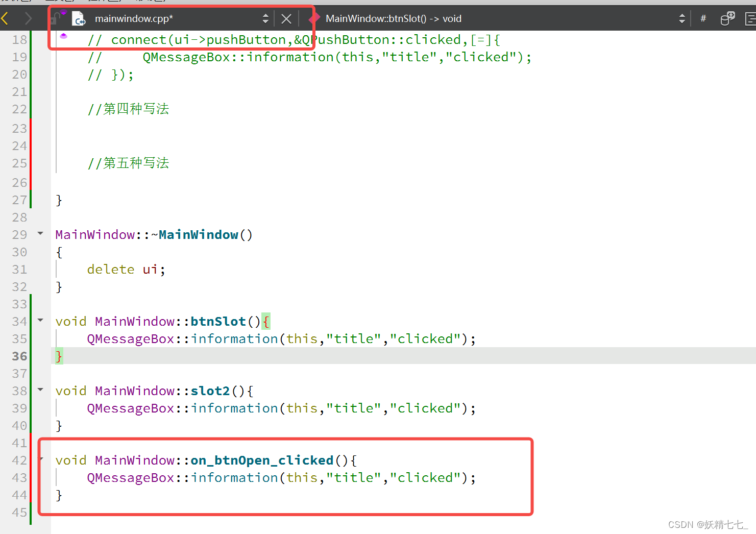Click the on_btnOpen_clicked function name
The width and height of the screenshot is (756, 534).
262,460
